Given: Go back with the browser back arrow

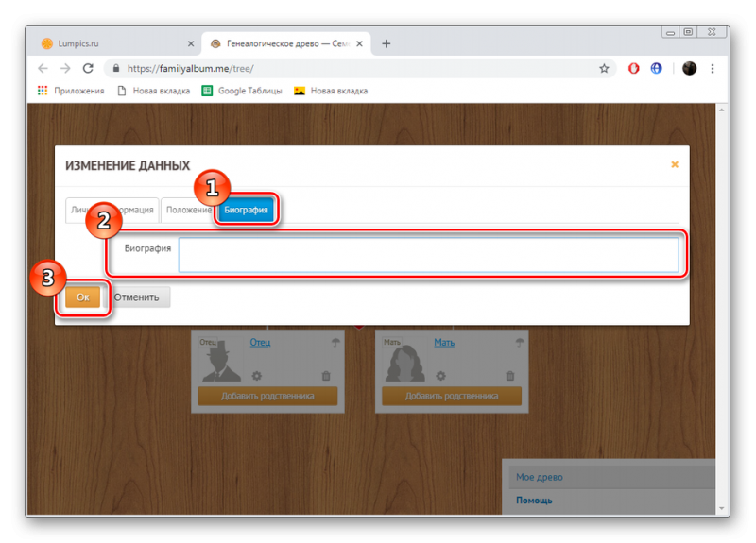Looking at the screenshot, I should click(x=43, y=68).
